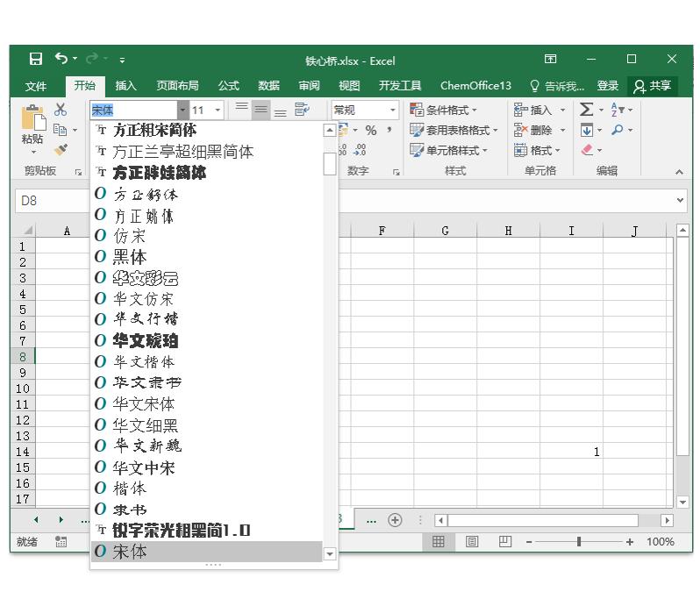Click the Save icon in the title bar

(35, 59)
